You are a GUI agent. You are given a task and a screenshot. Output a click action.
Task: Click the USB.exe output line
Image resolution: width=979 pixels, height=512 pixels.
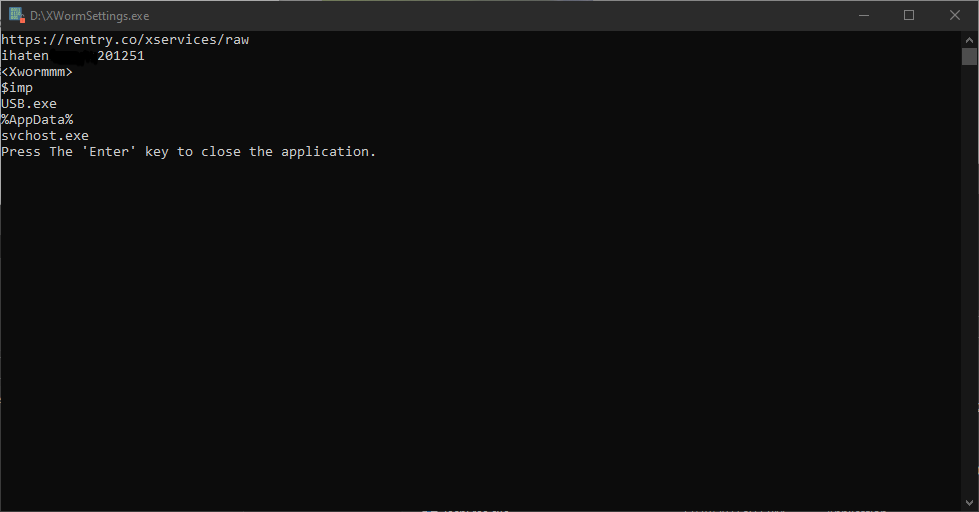(x=29, y=104)
